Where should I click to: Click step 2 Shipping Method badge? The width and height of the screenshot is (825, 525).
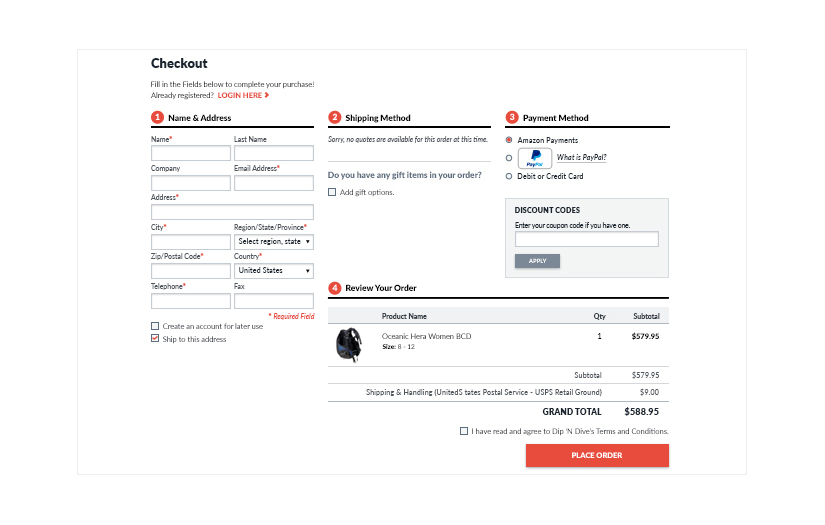[335, 118]
